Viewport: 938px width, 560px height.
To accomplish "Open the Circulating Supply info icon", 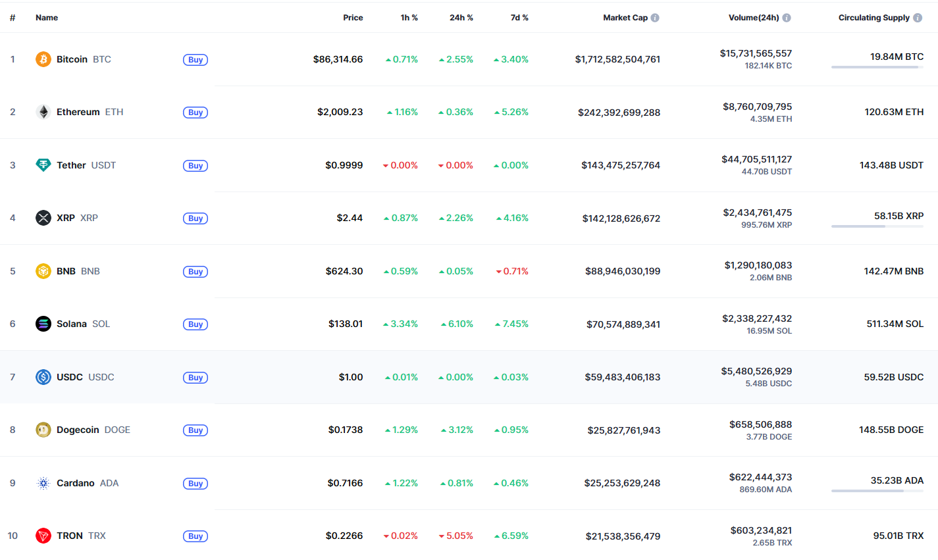I will pyautogui.click(x=918, y=18).
